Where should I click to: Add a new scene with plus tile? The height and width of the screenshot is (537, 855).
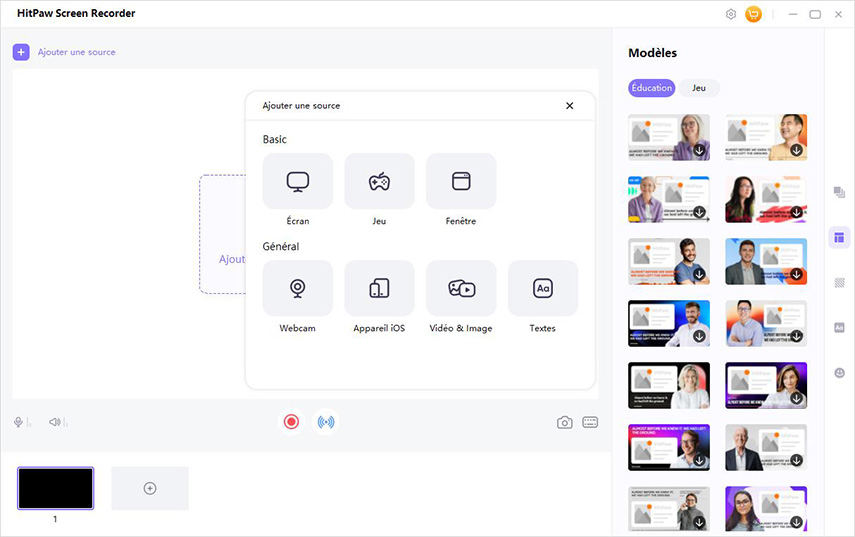(150, 488)
